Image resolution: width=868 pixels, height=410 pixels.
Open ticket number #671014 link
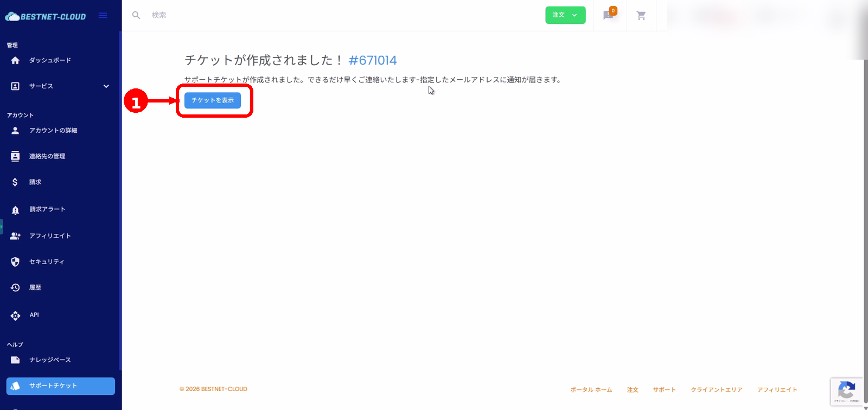(373, 60)
